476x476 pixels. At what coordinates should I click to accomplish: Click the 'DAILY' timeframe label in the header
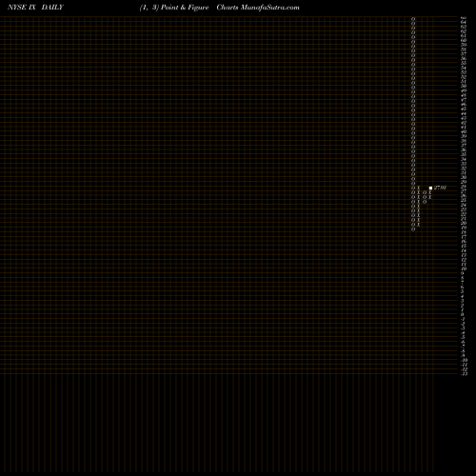pos(52,8)
